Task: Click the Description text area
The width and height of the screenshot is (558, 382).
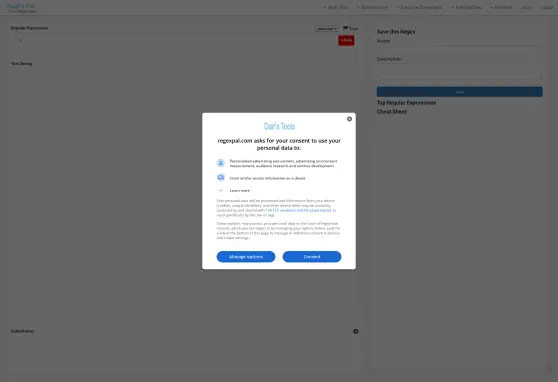Action: point(459,72)
